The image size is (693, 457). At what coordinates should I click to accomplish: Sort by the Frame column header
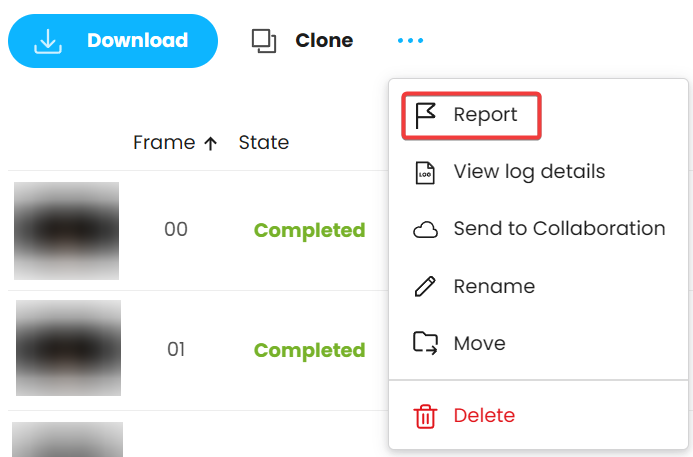coord(164,143)
